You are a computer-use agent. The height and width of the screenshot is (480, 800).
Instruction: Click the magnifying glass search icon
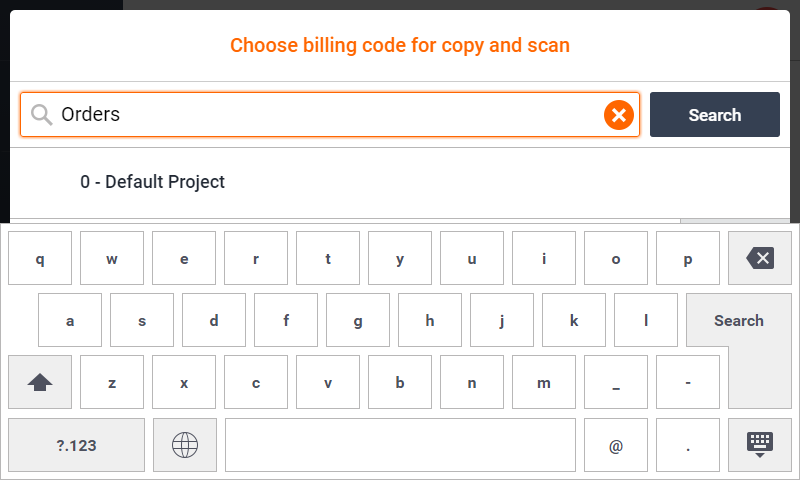(x=41, y=115)
